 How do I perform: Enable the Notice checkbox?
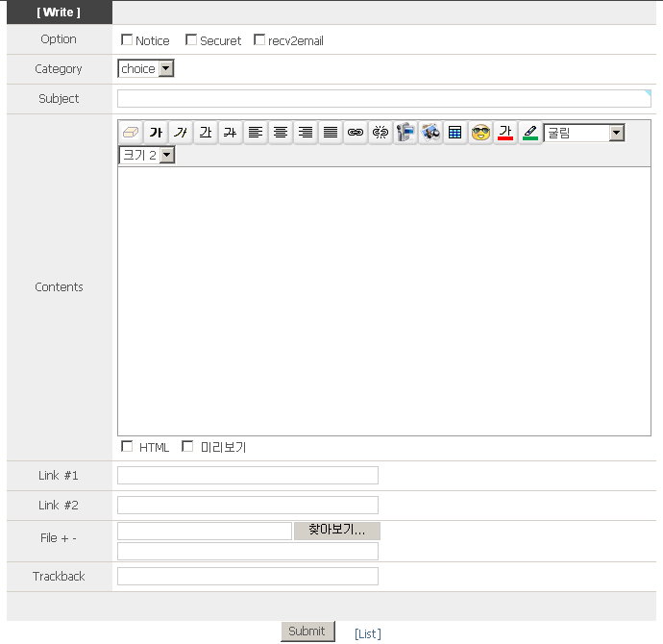(127, 40)
